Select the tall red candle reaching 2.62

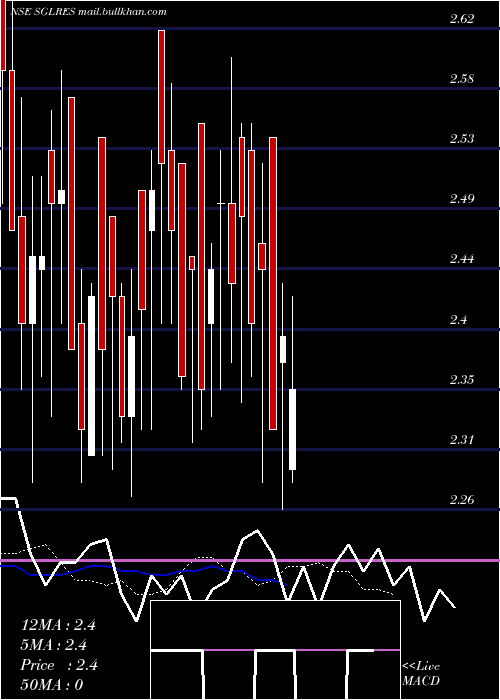(x=161, y=97)
